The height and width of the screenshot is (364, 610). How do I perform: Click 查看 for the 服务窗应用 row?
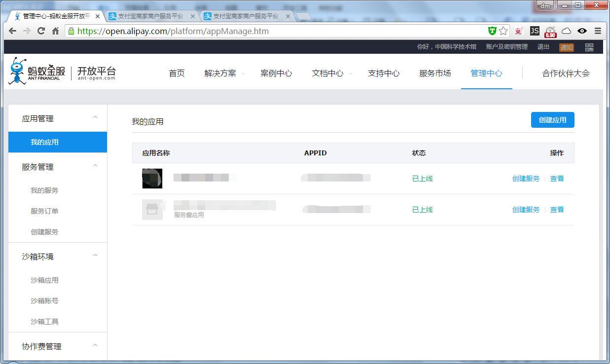[557, 210]
